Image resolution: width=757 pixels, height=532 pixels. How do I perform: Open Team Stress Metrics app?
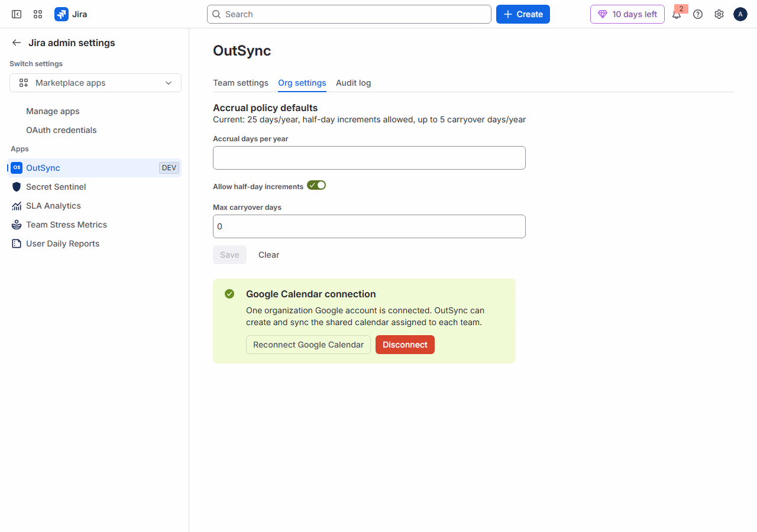[x=94, y=225]
